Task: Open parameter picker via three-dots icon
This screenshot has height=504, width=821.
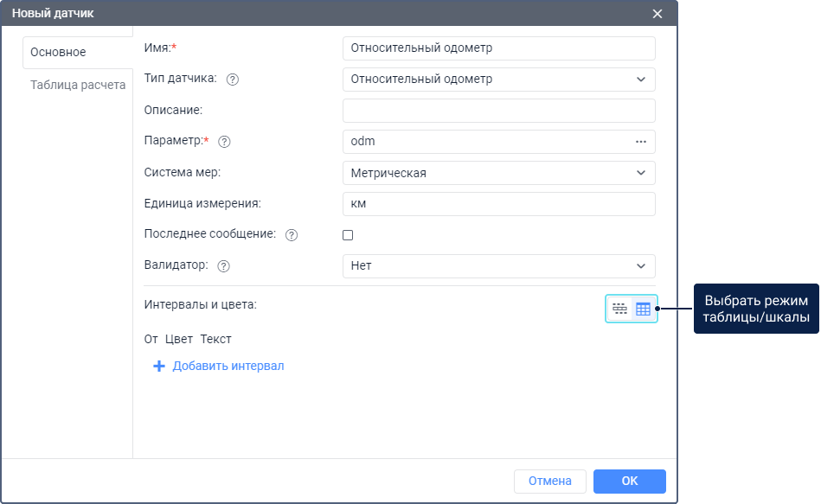Action: [x=641, y=142]
